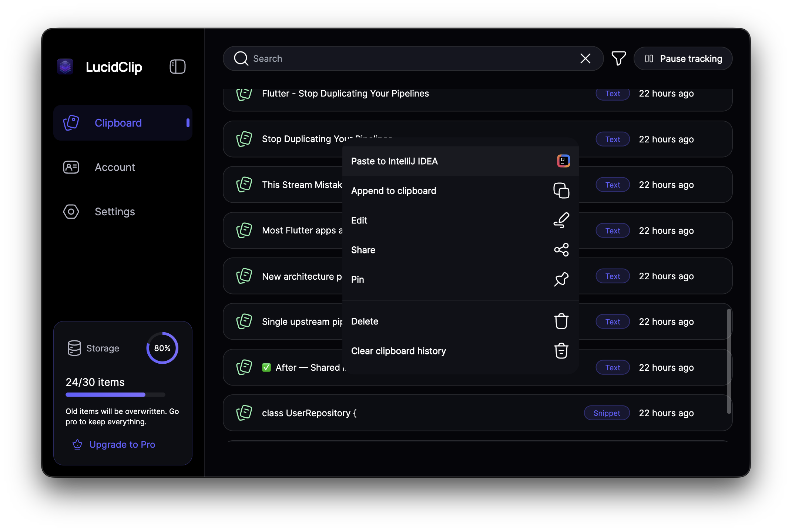
Task: Open the filter icon beside the search bar
Action: 618,58
